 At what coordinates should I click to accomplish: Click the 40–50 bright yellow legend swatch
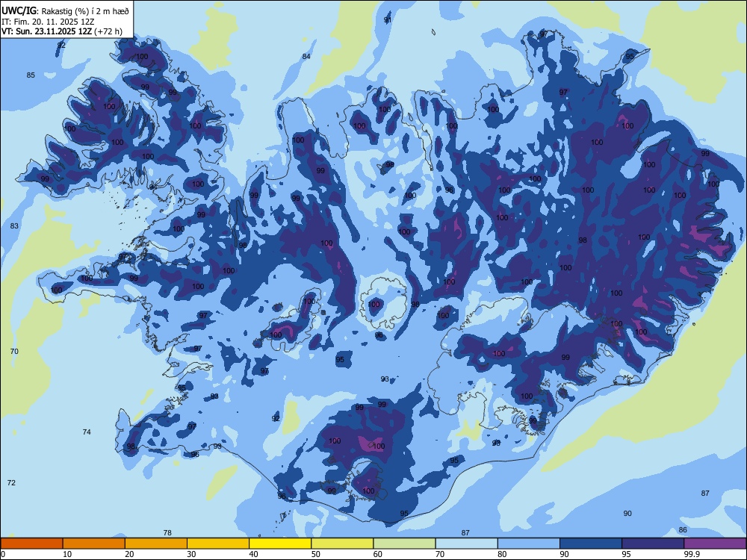[280, 544]
